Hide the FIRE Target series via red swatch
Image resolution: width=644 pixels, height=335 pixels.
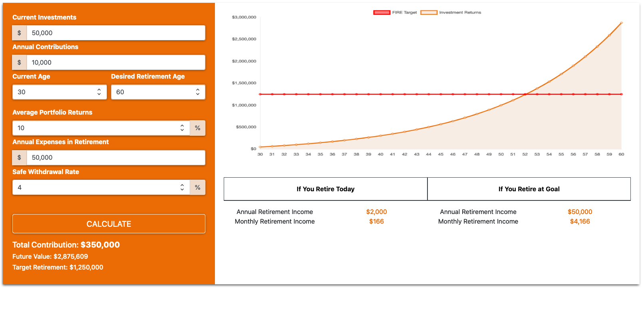pyautogui.click(x=382, y=12)
